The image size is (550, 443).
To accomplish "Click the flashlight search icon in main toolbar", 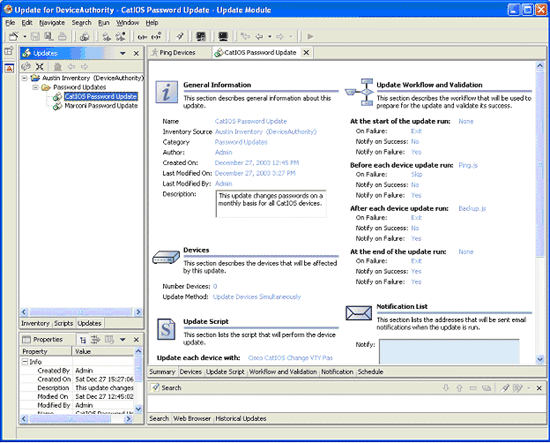I will pos(180,36).
